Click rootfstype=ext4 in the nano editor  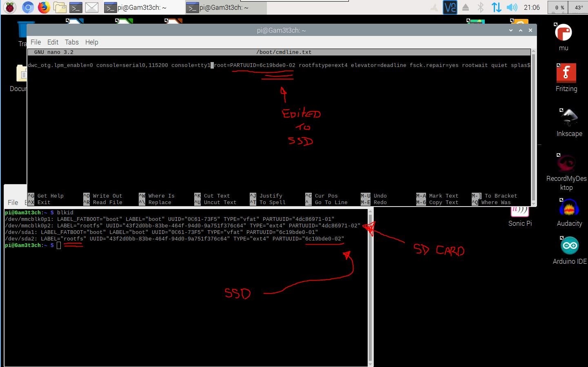pyautogui.click(x=323, y=65)
